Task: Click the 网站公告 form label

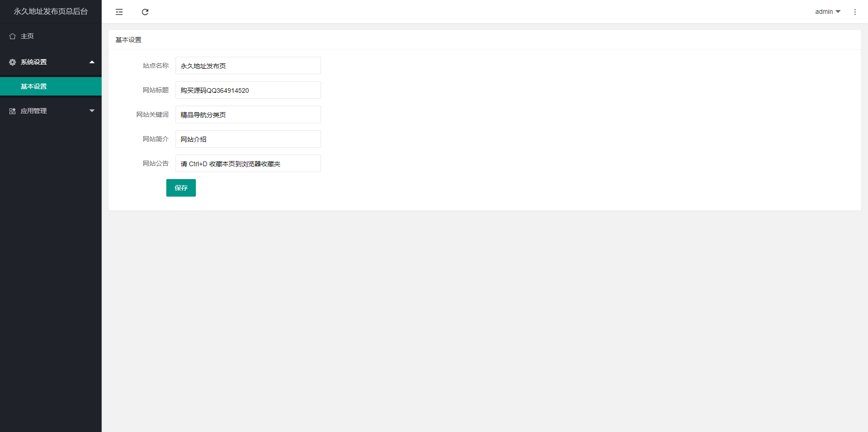Action: 156,164
